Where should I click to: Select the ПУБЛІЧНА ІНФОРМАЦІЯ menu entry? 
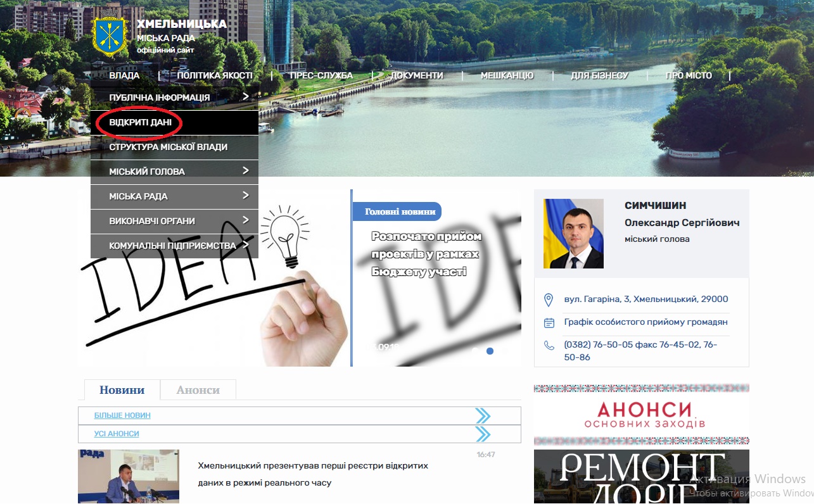[174, 98]
